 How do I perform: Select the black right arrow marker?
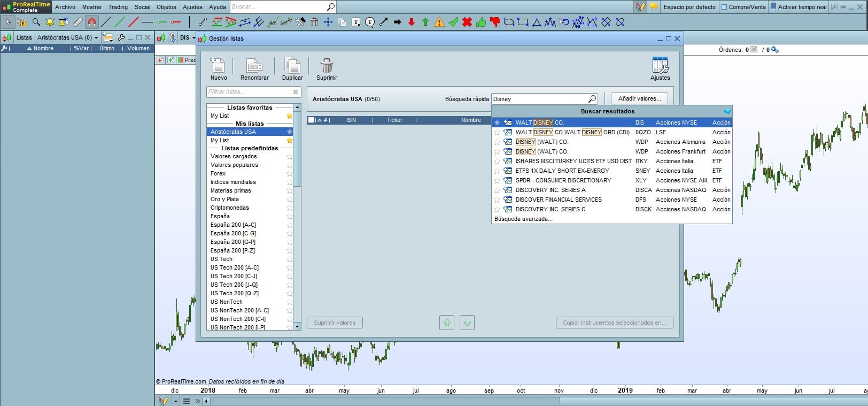pyautogui.click(x=398, y=22)
